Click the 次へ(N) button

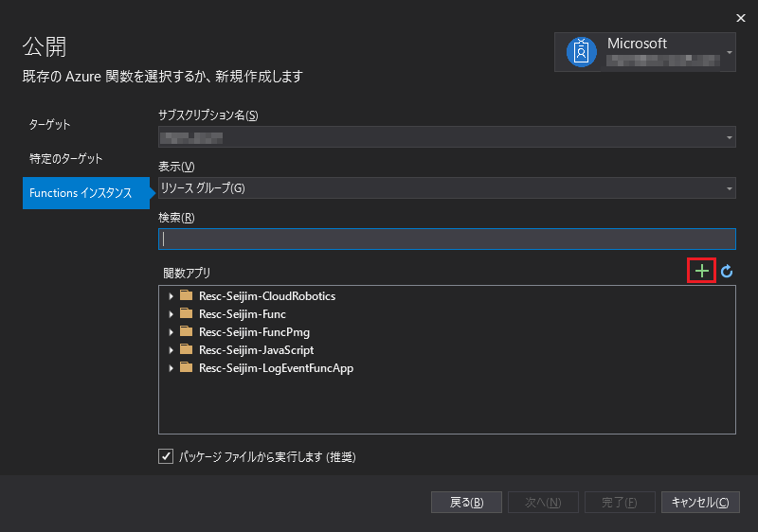(x=543, y=502)
